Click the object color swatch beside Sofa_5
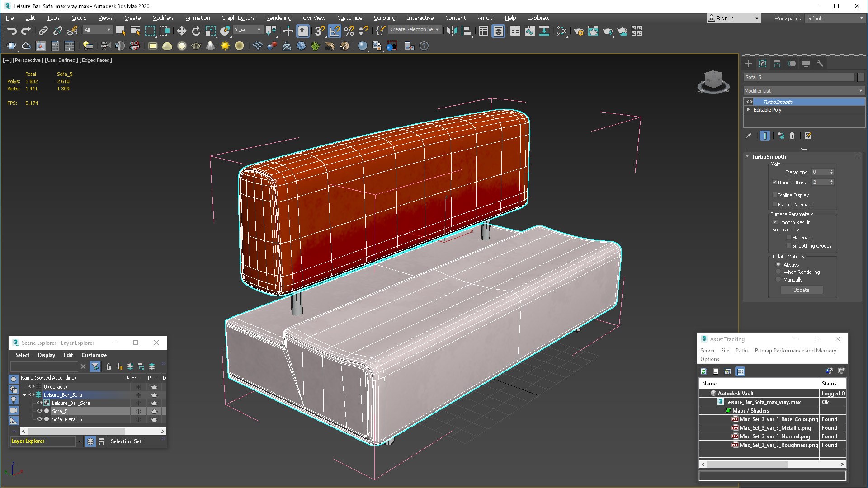This screenshot has width=868, height=488. tap(861, 77)
